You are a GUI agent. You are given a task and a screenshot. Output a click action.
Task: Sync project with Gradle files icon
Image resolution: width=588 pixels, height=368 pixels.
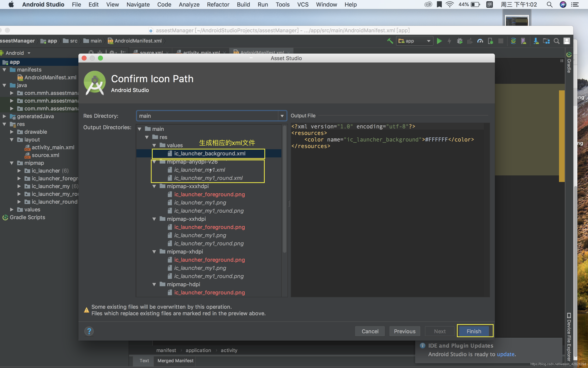tap(513, 41)
